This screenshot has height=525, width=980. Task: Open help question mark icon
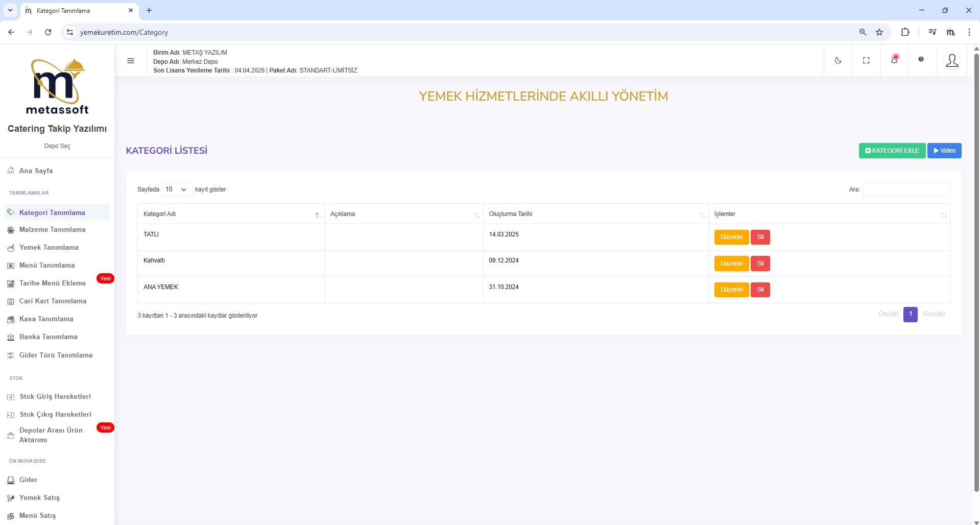pos(921,59)
